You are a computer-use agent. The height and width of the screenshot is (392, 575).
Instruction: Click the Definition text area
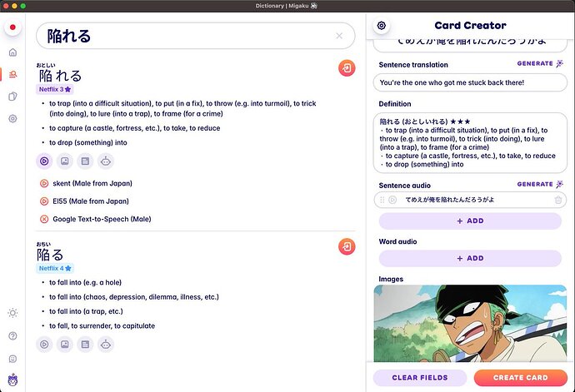coord(470,143)
